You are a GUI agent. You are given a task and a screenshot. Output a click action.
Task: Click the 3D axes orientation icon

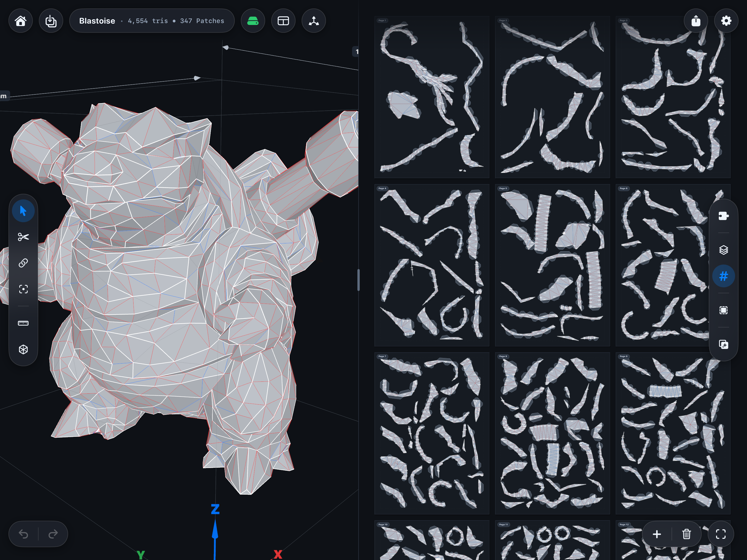[x=314, y=21]
